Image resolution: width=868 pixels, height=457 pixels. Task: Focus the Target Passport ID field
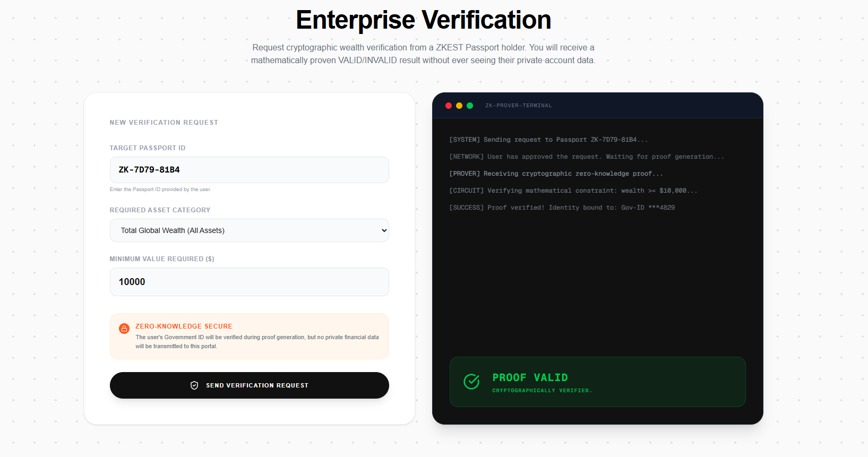click(250, 170)
